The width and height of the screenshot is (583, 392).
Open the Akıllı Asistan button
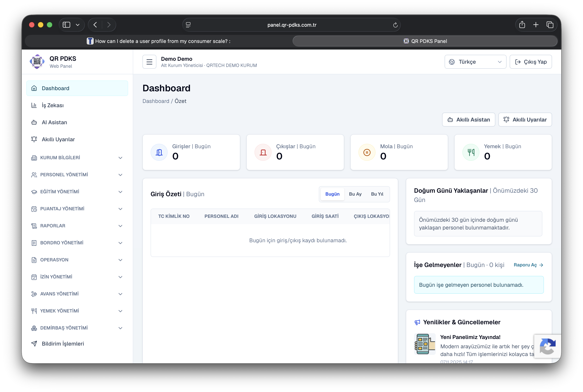468,120
